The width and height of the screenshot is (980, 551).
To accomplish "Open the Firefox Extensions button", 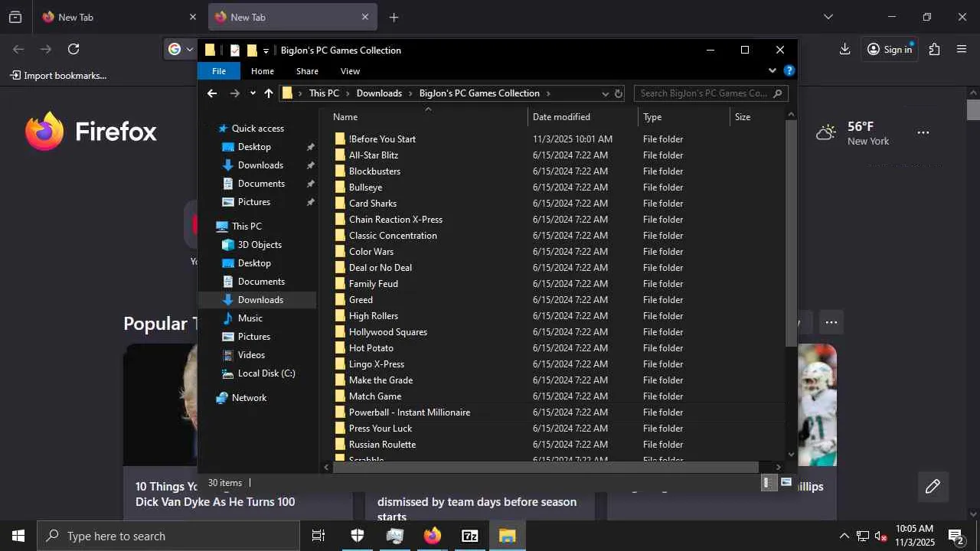I will coord(934,49).
